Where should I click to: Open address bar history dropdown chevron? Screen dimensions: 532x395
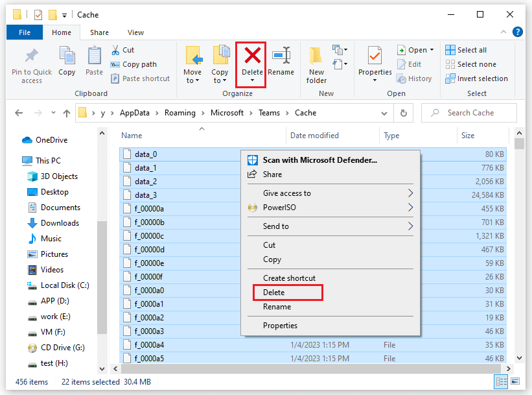(x=384, y=113)
